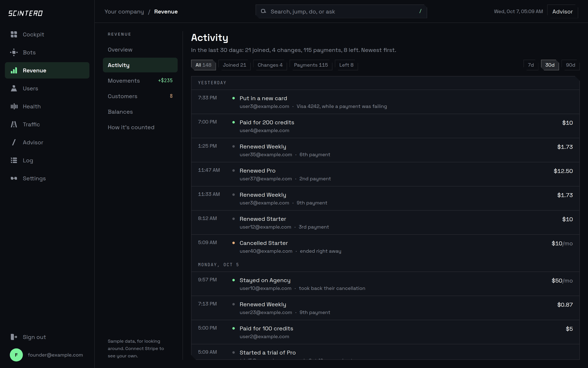
Task: Open the Overview section
Action: [140, 50]
